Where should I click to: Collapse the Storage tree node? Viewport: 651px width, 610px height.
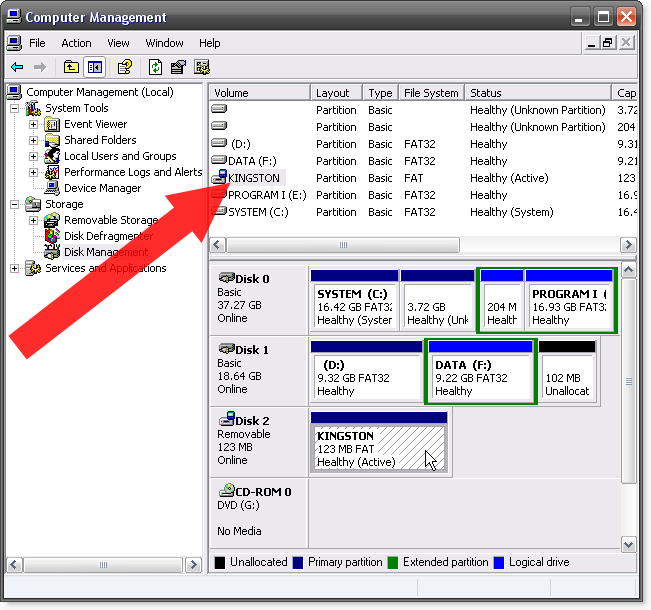[x=15, y=204]
